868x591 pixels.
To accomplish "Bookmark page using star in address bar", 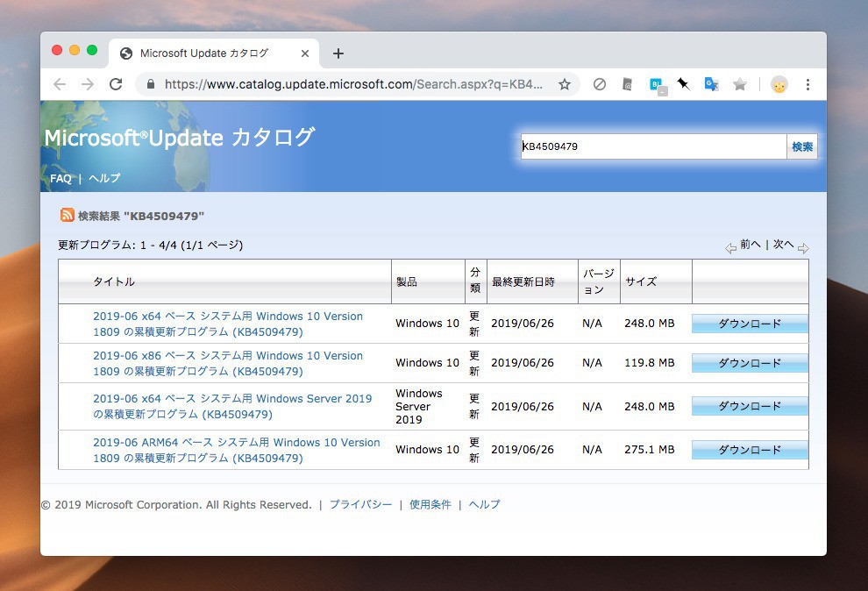I will tap(564, 84).
